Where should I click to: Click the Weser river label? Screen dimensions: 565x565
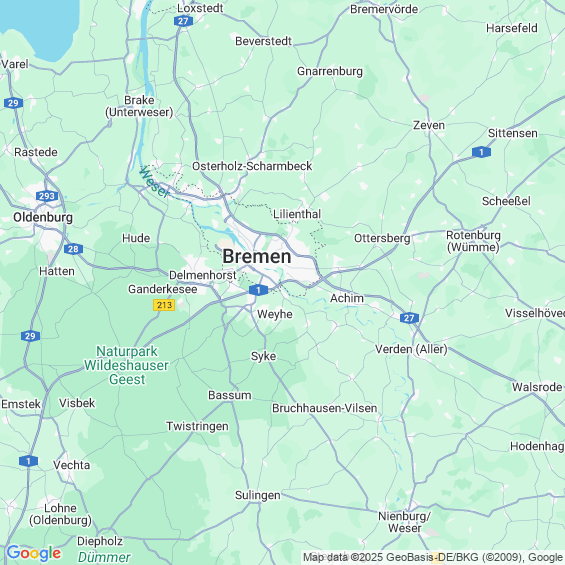coord(155,182)
